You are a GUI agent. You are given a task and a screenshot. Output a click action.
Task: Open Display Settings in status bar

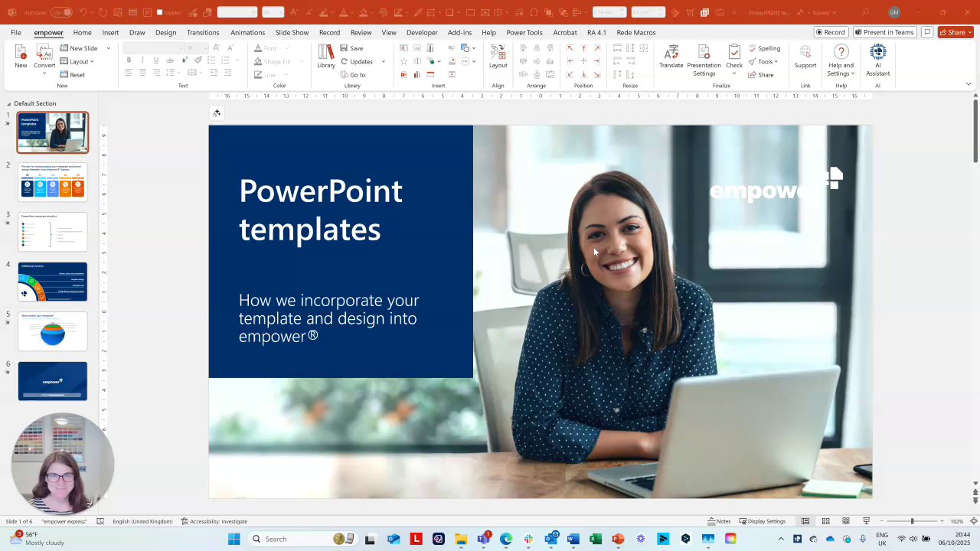[762, 521]
